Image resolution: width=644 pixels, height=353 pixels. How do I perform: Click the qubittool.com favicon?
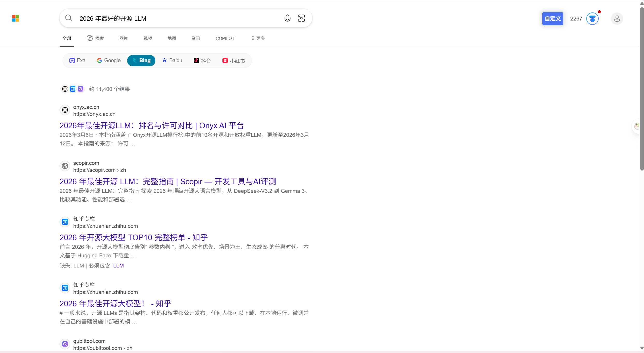[x=65, y=344]
